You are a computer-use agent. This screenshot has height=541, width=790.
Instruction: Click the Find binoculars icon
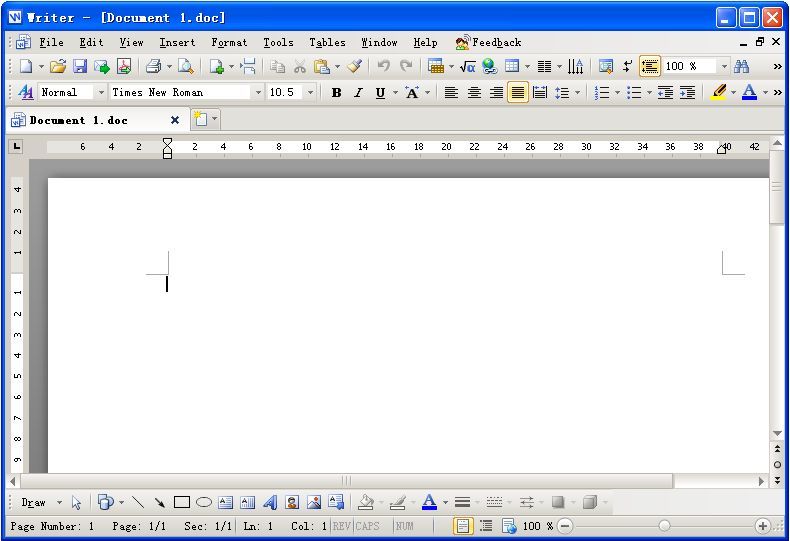coord(741,66)
